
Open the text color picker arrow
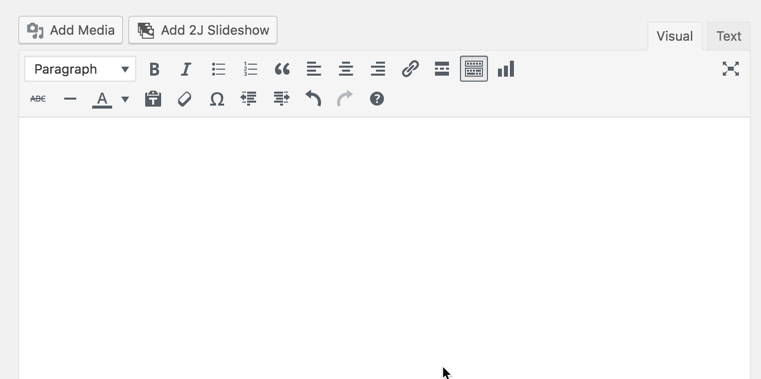pos(125,99)
